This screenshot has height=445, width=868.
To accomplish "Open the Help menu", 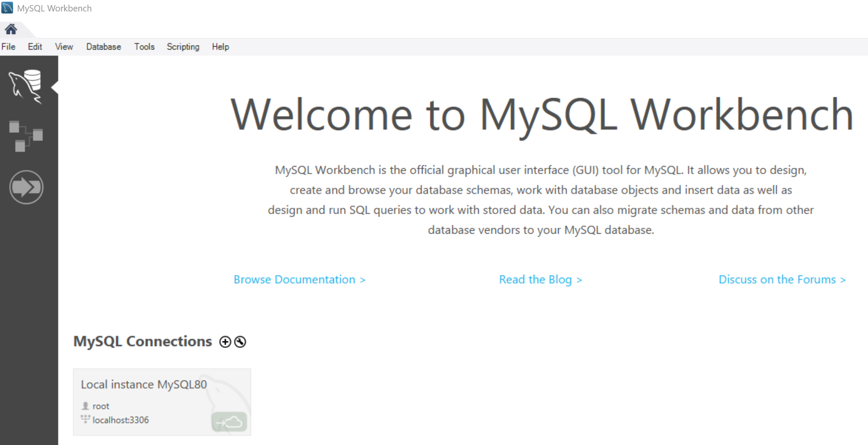I will pyautogui.click(x=220, y=47).
